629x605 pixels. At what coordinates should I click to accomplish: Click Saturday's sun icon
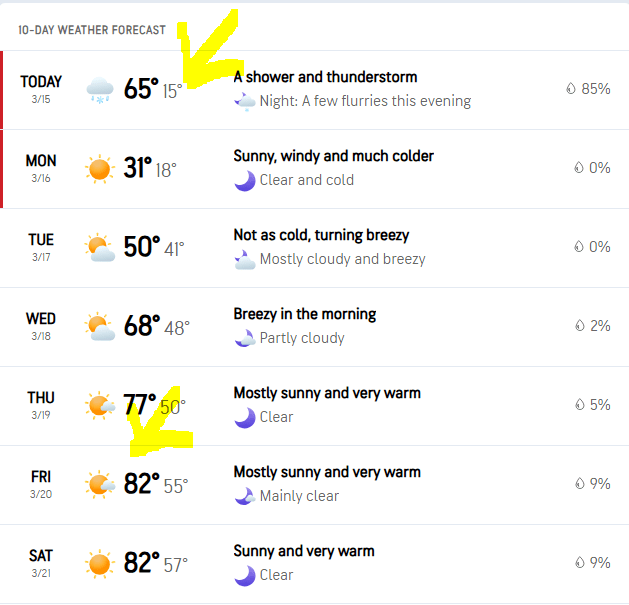(100, 564)
